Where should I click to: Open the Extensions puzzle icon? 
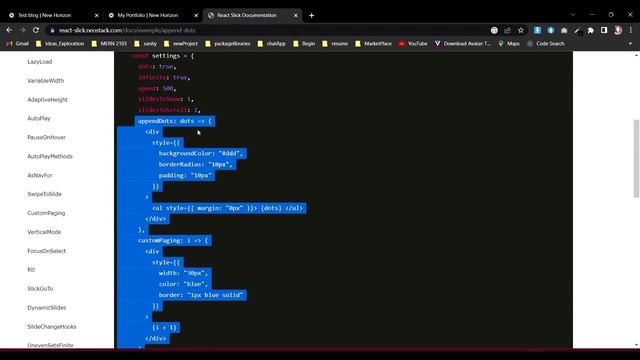590,30
